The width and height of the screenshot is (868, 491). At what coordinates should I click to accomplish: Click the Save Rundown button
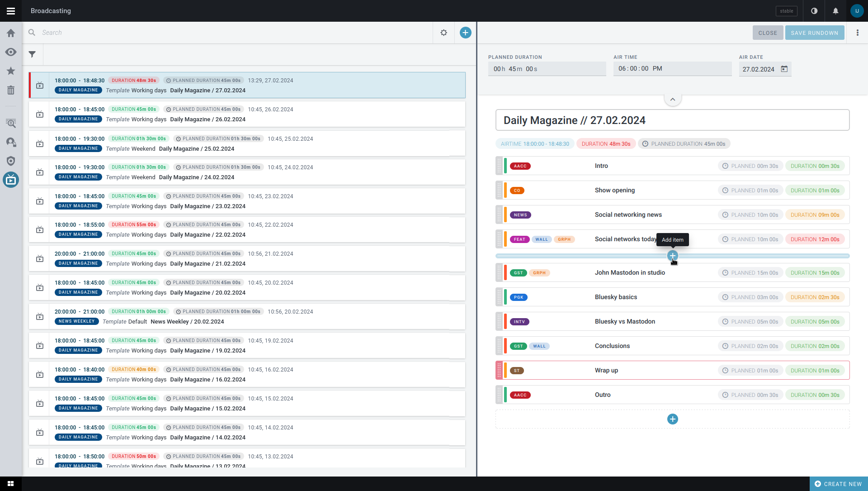[815, 33]
